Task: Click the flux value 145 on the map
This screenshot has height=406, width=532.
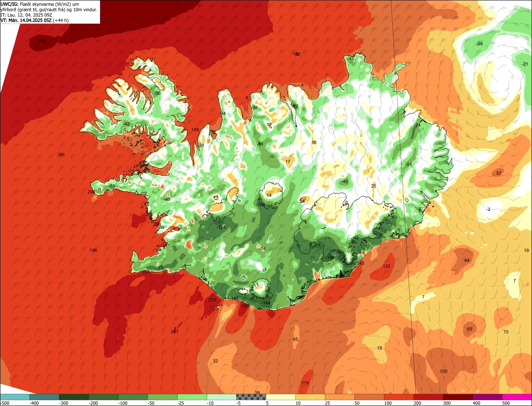Action: 360,263
